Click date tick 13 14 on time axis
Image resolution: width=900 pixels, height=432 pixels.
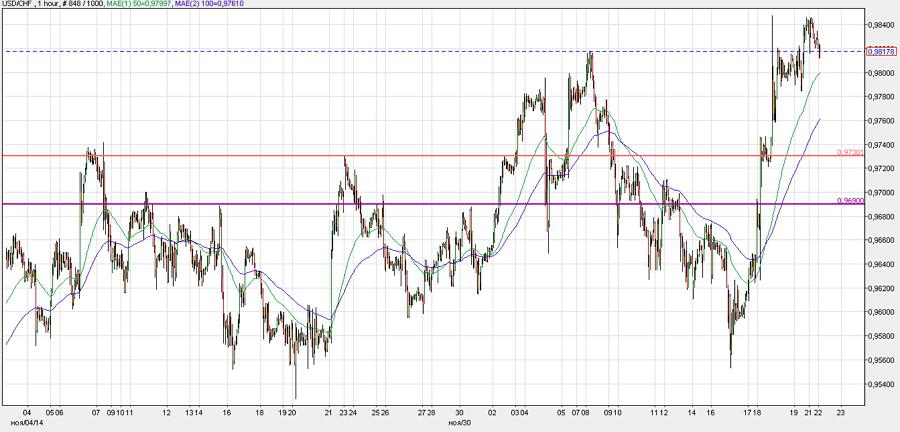(x=196, y=412)
